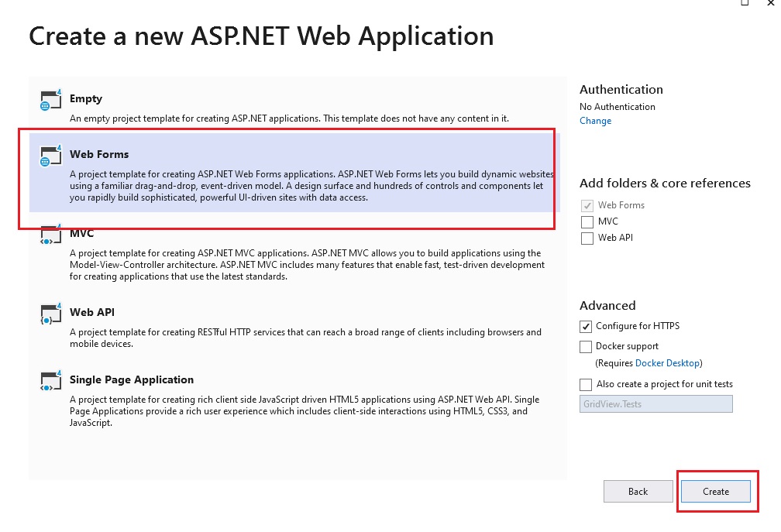Click the Web Forms template icon
The height and width of the screenshot is (532, 781).
pos(51,156)
